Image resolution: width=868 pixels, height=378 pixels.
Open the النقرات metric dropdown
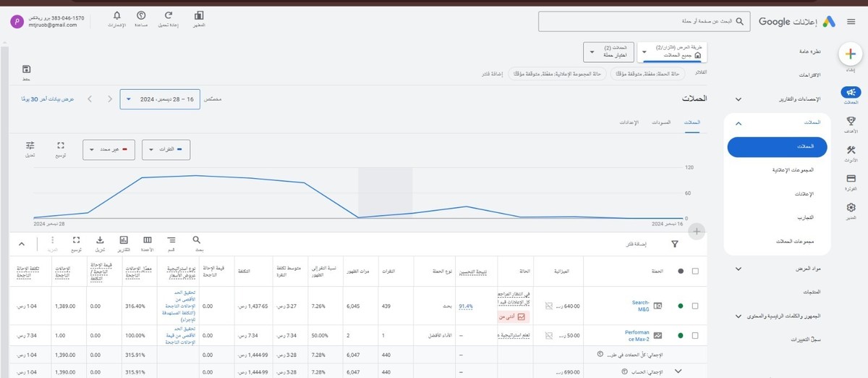(x=166, y=150)
